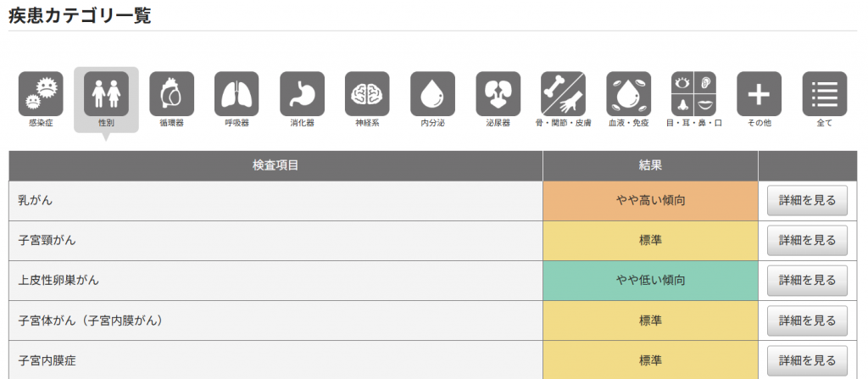Click the その他 plus icon

759,94
